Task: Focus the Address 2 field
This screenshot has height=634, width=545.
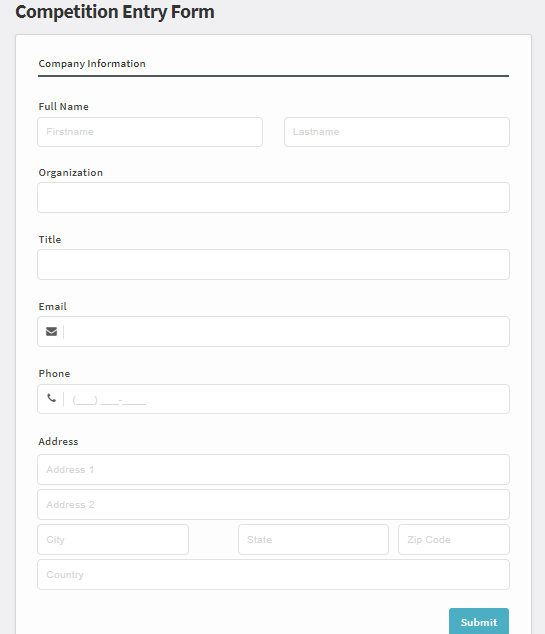Action: 273,505
